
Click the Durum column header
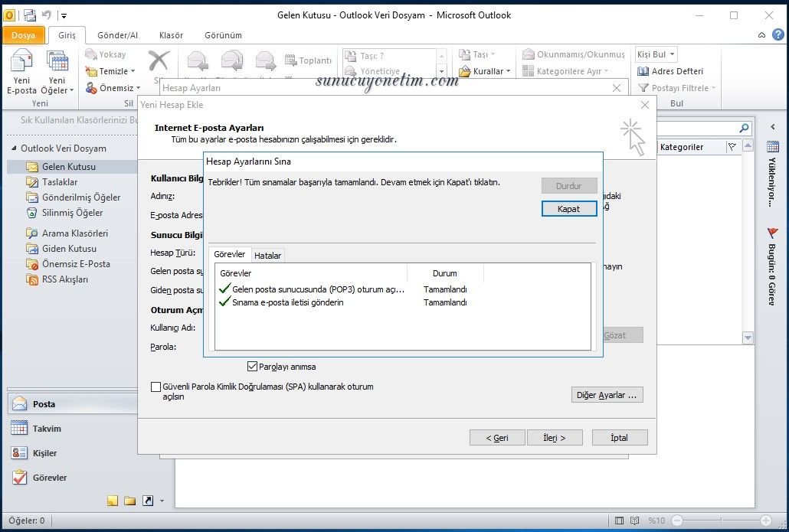click(x=445, y=273)
